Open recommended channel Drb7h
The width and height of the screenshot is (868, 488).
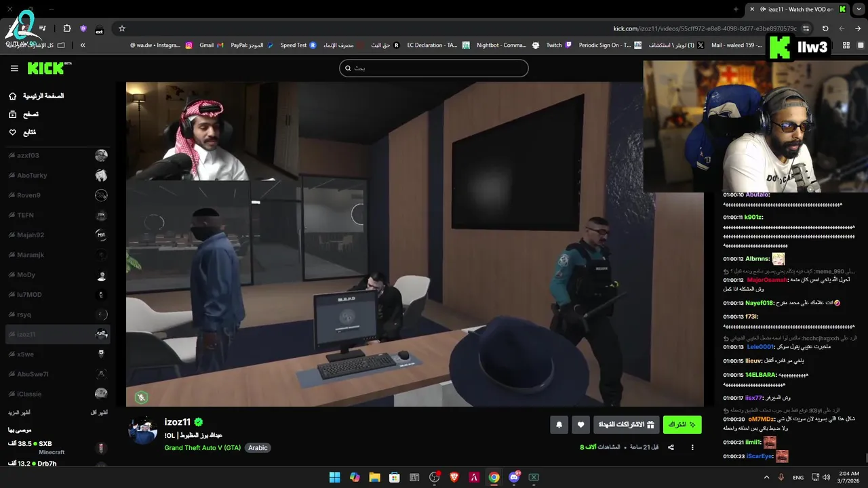coord(58,464)
